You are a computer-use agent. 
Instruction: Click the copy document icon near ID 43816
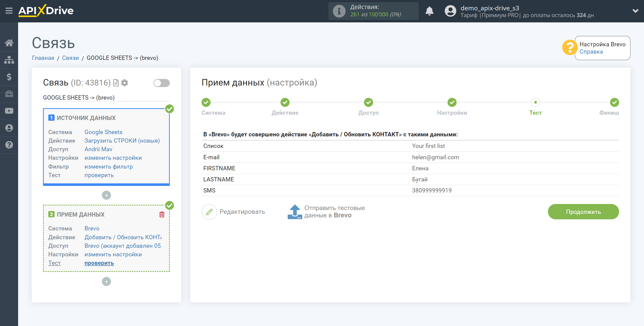pos(116,83)
